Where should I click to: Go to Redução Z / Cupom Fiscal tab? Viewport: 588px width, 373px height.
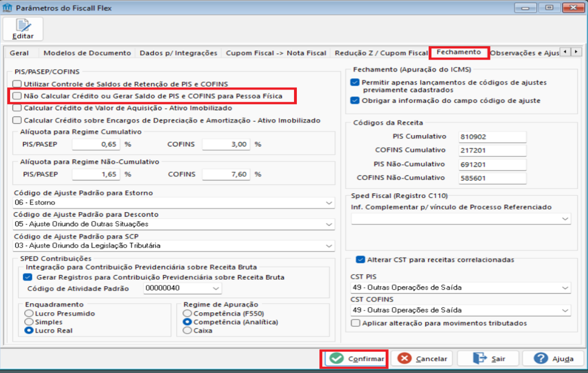(x=381, y=53)
